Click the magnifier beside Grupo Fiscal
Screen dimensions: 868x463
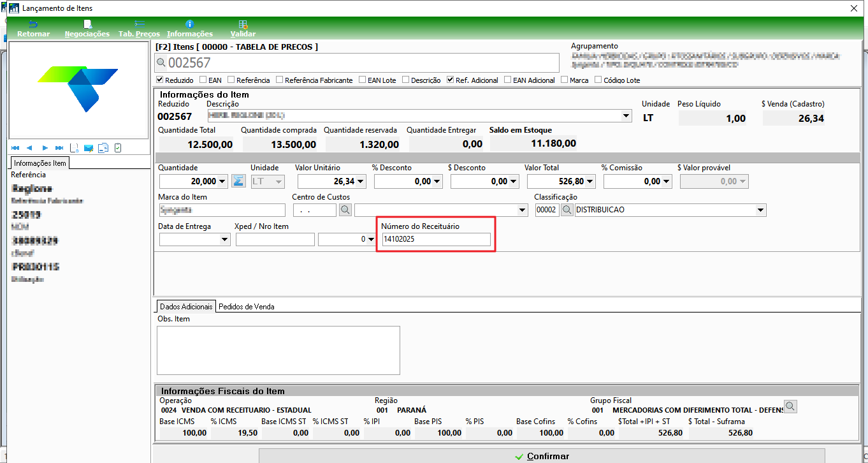790,406
